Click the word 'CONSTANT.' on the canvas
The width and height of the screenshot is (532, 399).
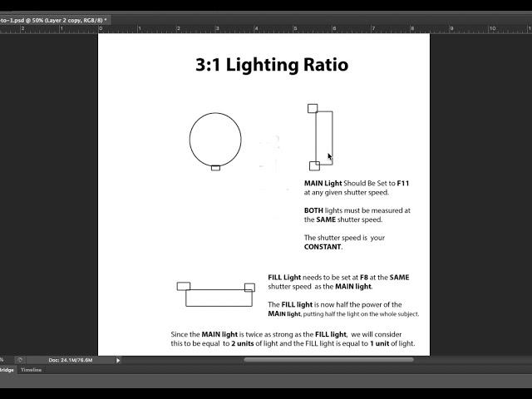tap(323, 247)
